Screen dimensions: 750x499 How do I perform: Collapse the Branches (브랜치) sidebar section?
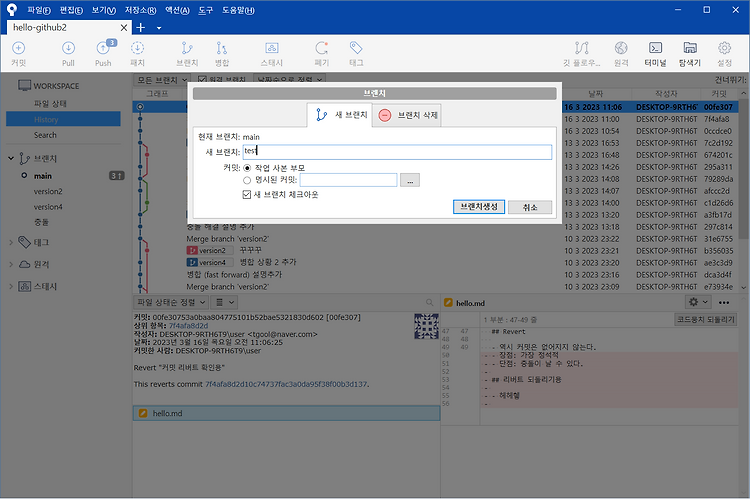[11, 158]
